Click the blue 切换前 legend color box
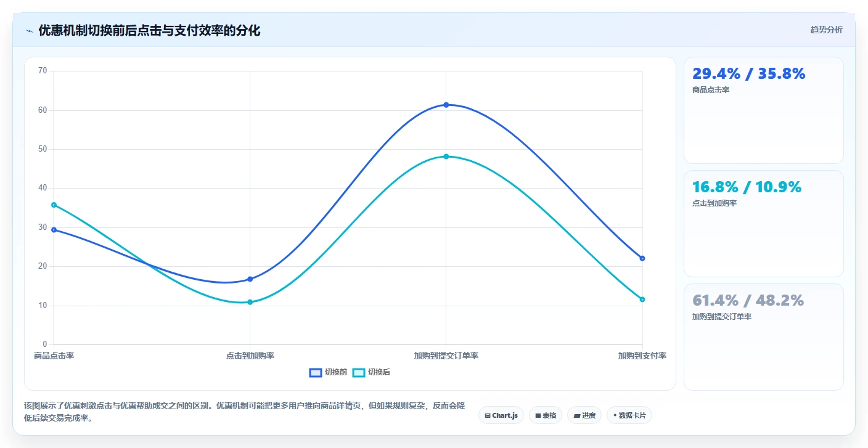 pyautogui.click(x=316, y=372)
